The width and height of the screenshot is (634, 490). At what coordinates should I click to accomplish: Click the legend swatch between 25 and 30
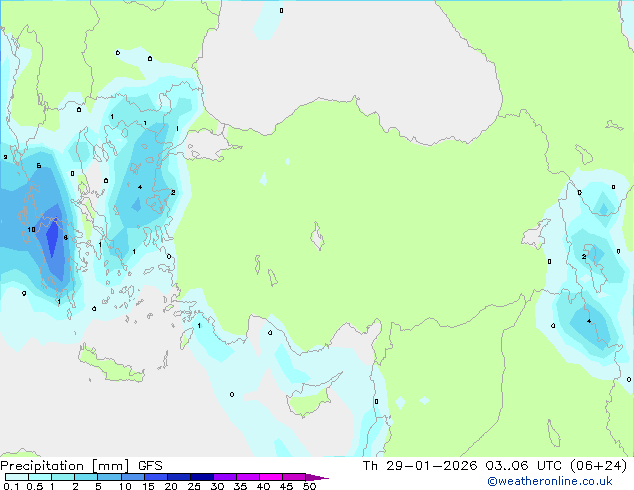coord(202,477)
